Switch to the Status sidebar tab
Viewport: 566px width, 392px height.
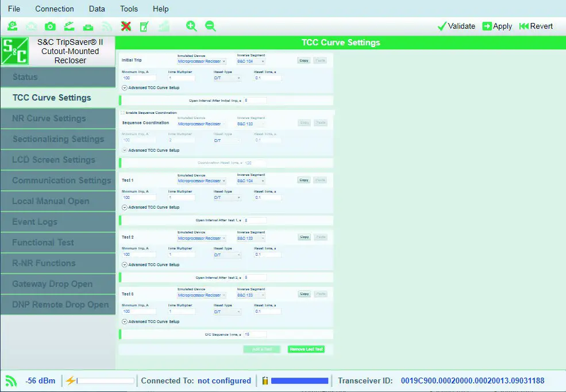[58, 77]
